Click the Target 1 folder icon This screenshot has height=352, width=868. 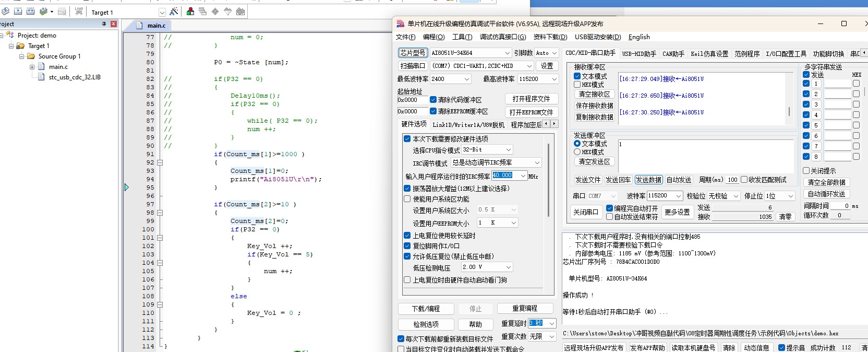tap(20, 46)
